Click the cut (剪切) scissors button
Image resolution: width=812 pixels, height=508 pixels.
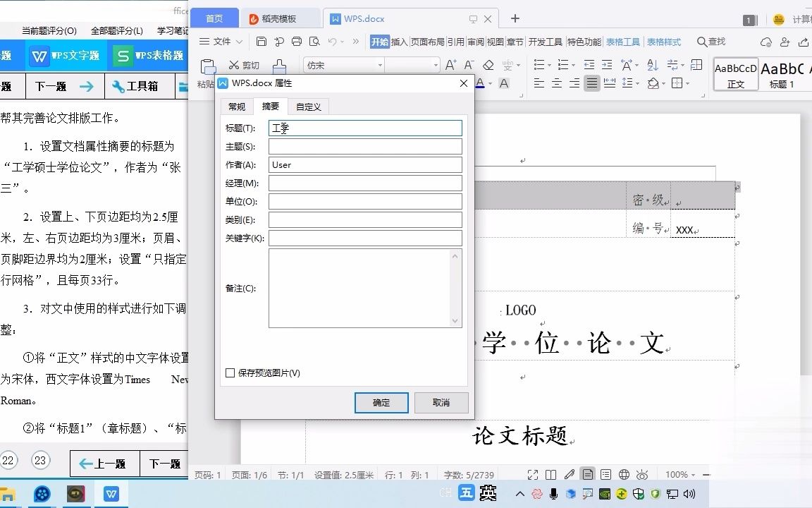(244, 66)
